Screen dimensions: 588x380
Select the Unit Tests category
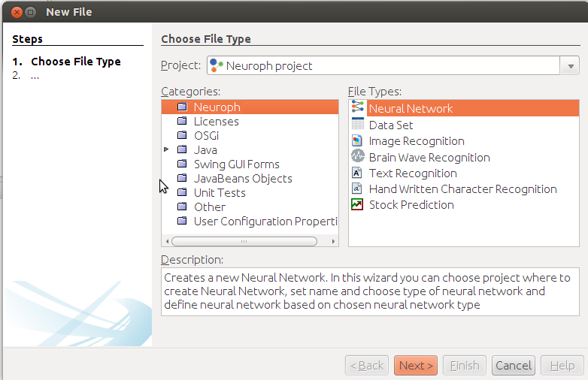click(x=220, y=193)
